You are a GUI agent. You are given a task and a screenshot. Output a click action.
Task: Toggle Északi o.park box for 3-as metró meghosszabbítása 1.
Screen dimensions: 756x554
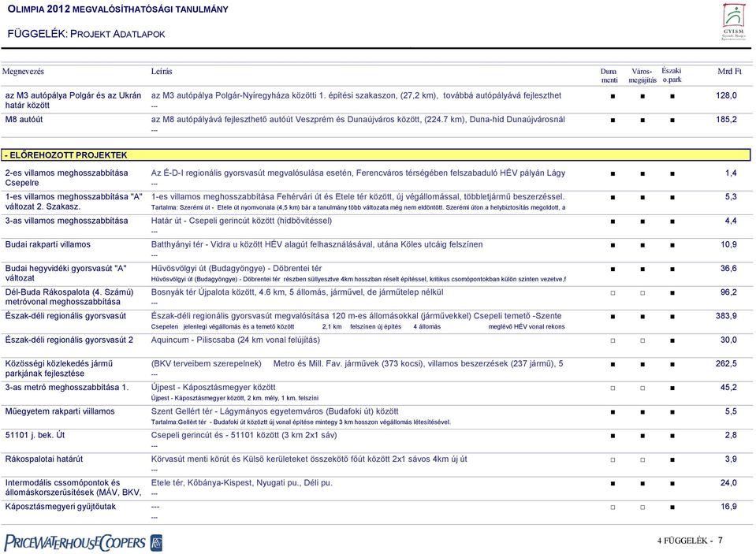pyautogui.click(x=672, y=389)
